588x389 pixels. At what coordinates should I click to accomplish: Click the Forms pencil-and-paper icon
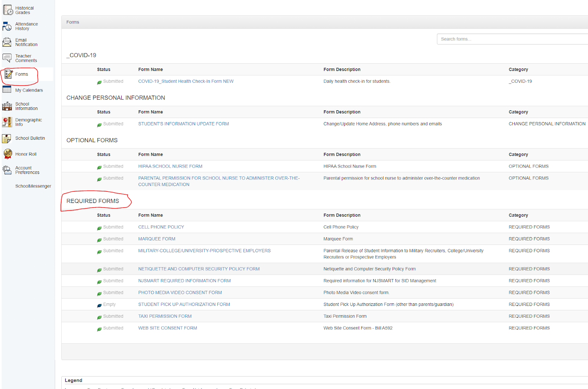(x=8, y=74)
